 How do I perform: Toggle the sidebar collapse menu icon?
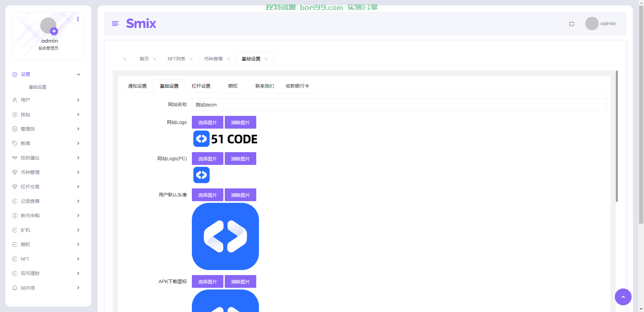coord(115,24)
